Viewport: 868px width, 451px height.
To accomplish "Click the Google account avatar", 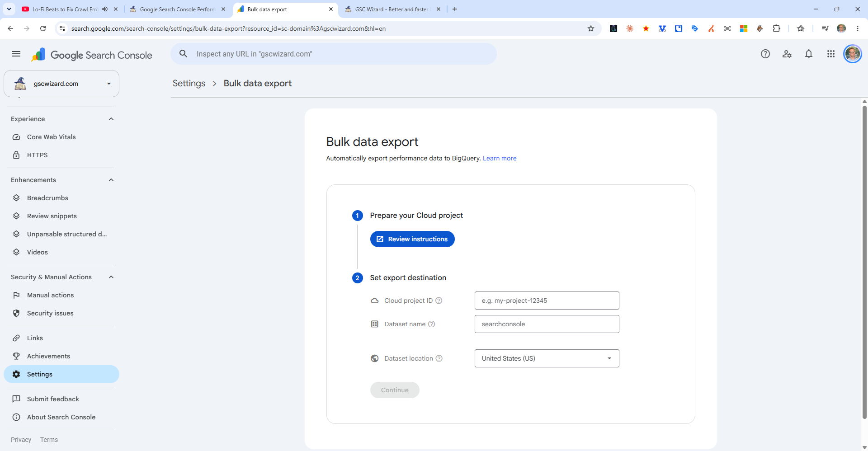I will (x=853, y=54).
